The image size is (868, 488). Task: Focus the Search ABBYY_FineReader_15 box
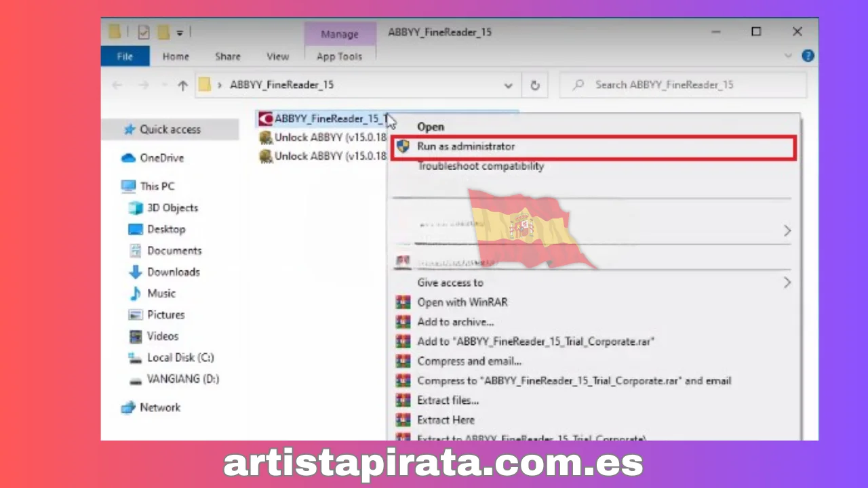click(683, 85)
